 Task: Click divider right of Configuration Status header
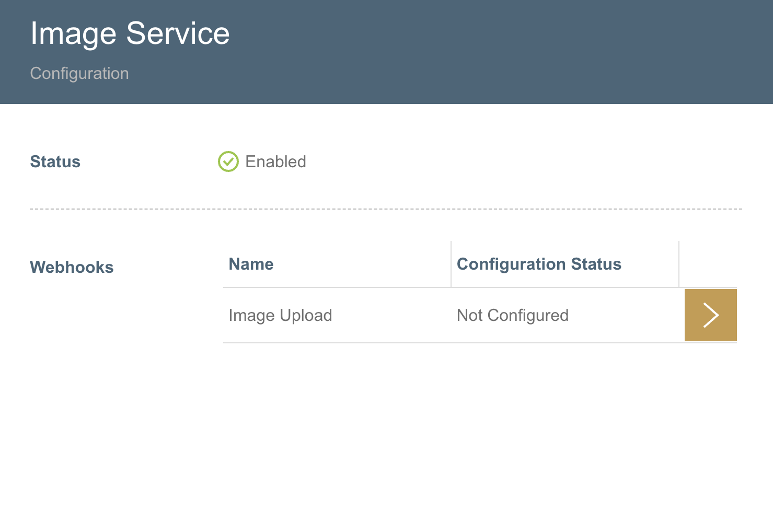click(x=679, y=264)
